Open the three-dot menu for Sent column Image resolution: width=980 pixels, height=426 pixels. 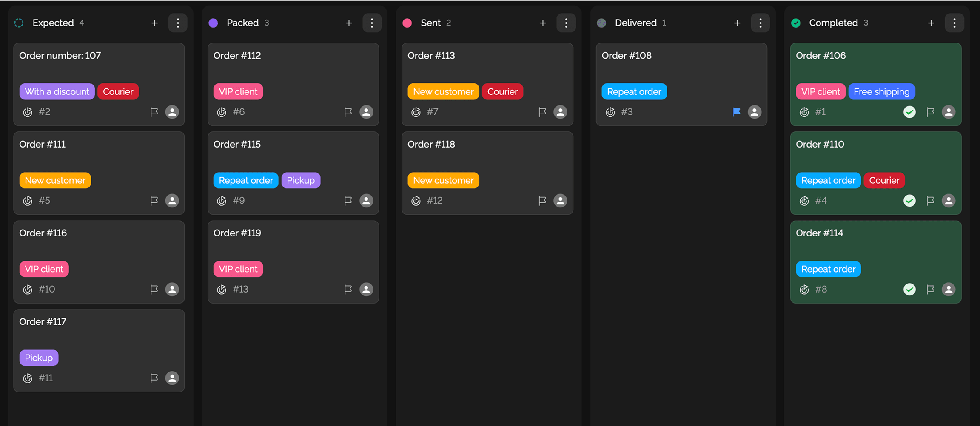[x=566, y=23]
